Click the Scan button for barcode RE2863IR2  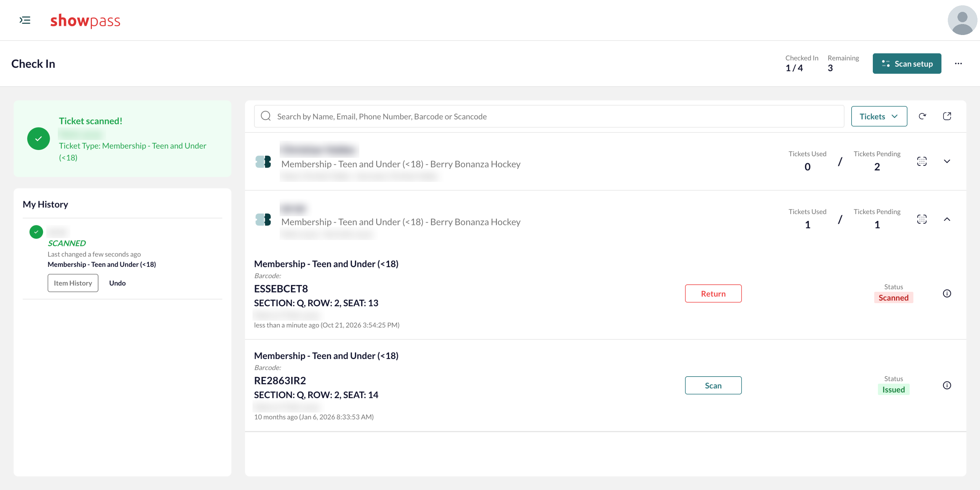coord(713,385)
